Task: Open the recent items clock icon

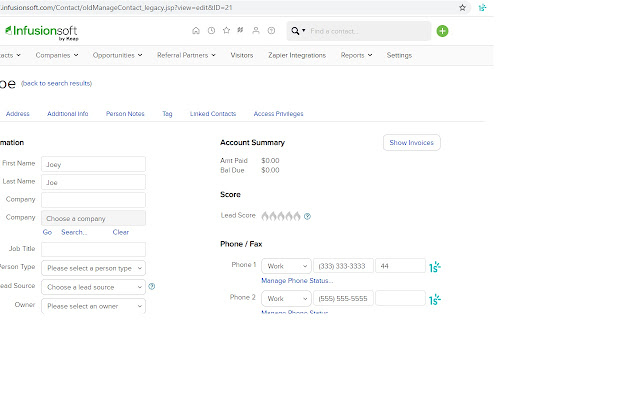Action: (x=211, y=31)
